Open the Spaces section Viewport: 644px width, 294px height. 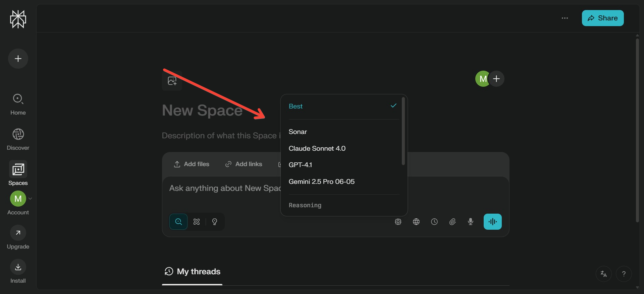[x=18, y=173]
